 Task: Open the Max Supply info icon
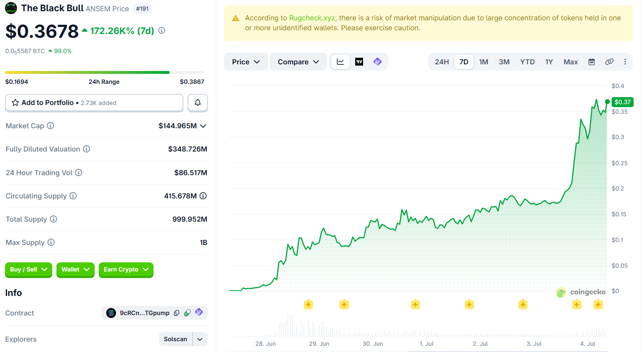[x=51, y=242]
